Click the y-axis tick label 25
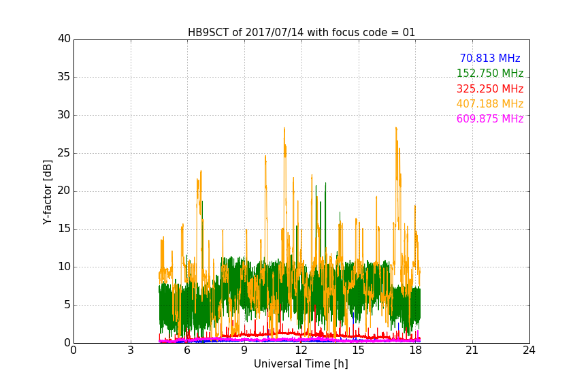588x392 pixels. pyautogui.click(x=64, y=153)
